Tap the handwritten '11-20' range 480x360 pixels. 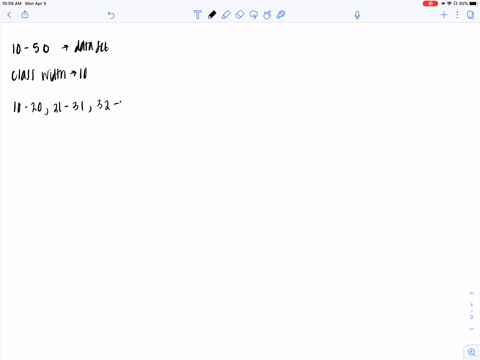pyautogui.click(x=28, y=107)
